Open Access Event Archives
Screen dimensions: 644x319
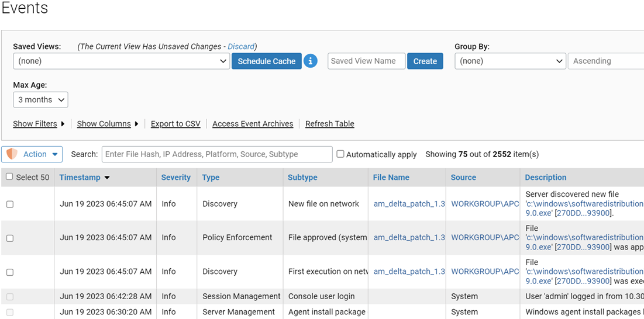pos(253,124)
